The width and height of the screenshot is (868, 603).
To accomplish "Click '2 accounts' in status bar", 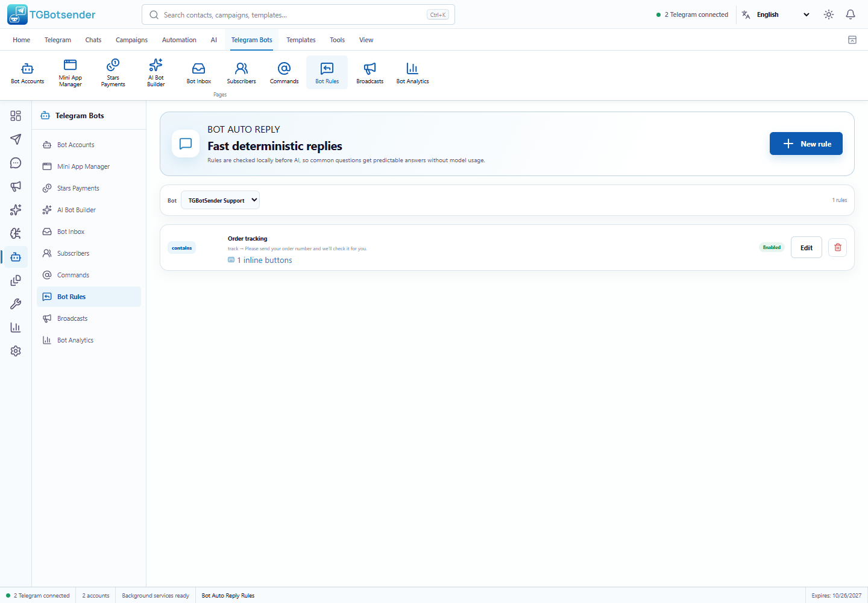I will click(x=96, y=596).
